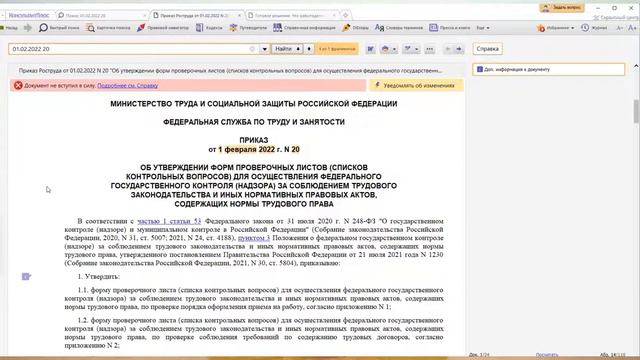Viewport: 640px width, 360px height.
Task: Click the highlighted date 1 февраля 2022
Action: click(247, 149)
